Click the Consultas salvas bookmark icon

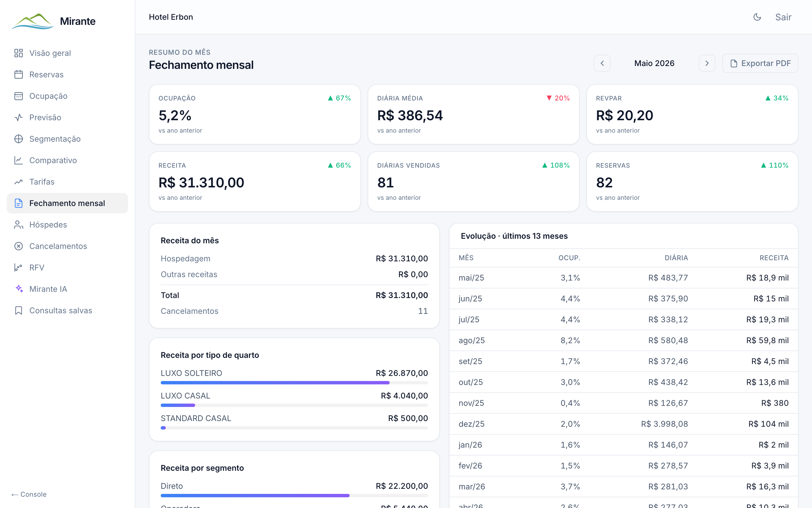(18, 310)
